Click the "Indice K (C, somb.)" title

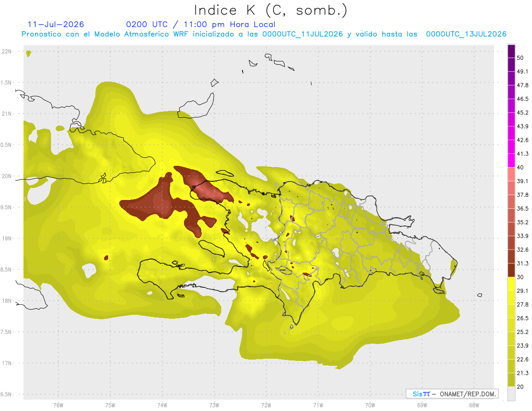point(271,10)
